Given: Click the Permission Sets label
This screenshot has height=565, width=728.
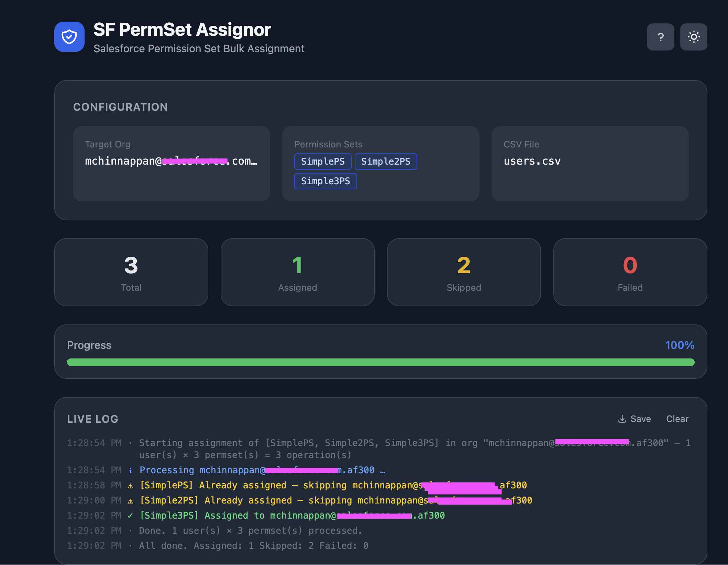Looking at the screenshot, I should 328,144.
